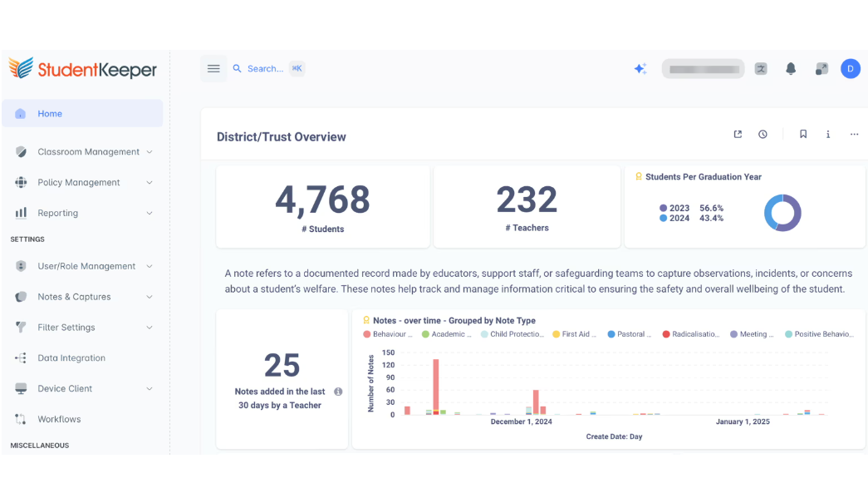Toggle the Pastoral legend item
Viewport: 868px width, 488px height.
coord(630,334)
